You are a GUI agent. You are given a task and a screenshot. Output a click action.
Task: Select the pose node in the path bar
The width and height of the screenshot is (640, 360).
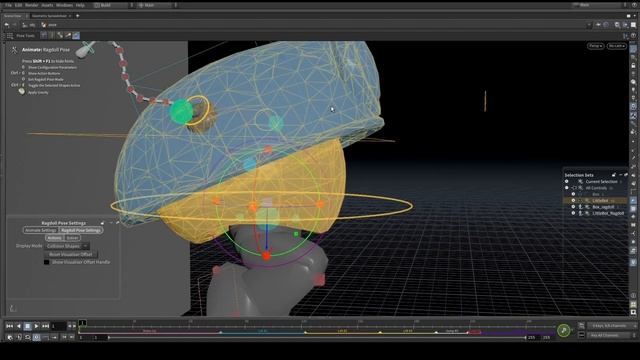[49, 25]
